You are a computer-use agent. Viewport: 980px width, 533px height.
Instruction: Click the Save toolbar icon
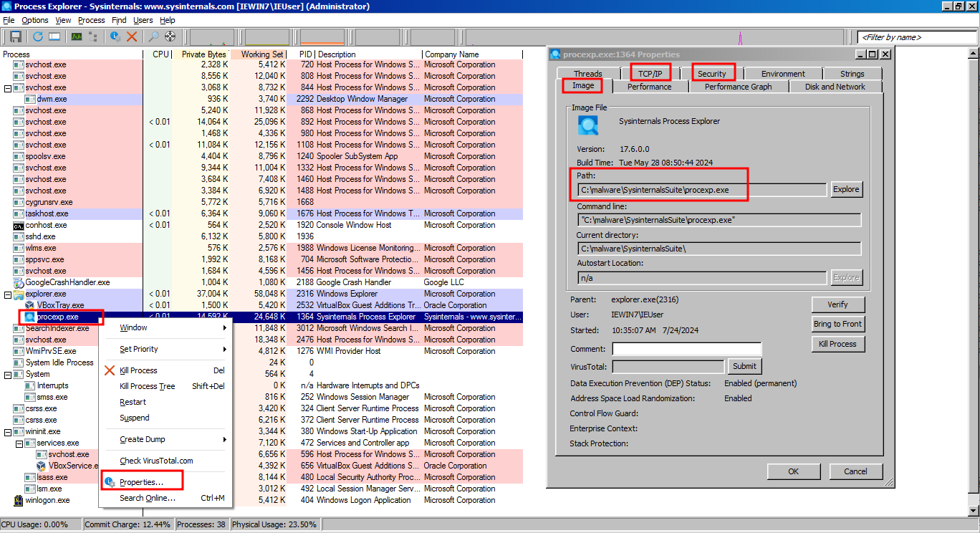click(16, 37)
